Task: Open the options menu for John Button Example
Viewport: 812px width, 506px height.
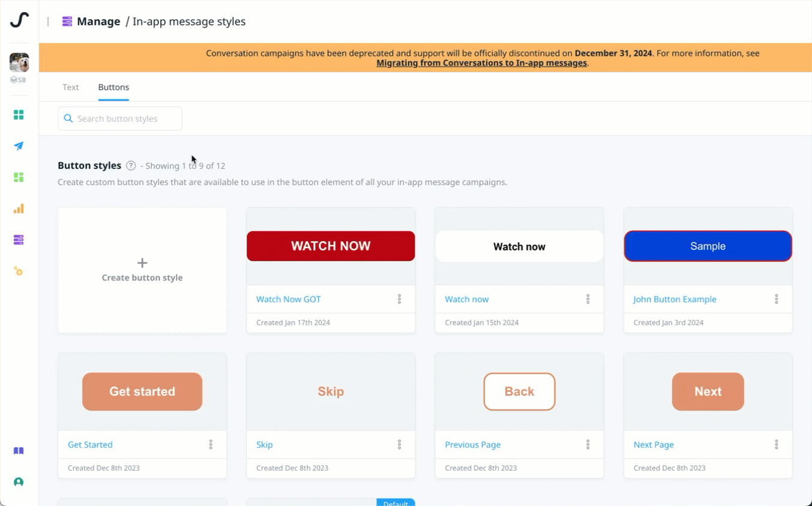Action: tap(777, 299)
